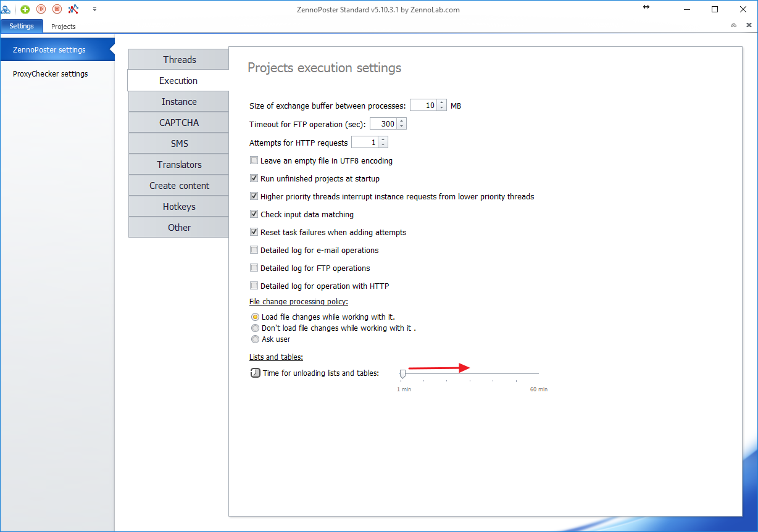Open the Create content settings tab
The width and height of the screenshot is (758, 532).
tap(179, 186)
